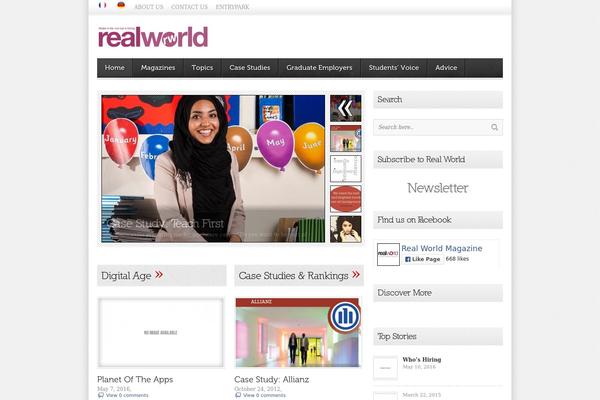The width and height of the screenshot is (600, 400).
Task: Click the German flag language icon
Action: 121,5
